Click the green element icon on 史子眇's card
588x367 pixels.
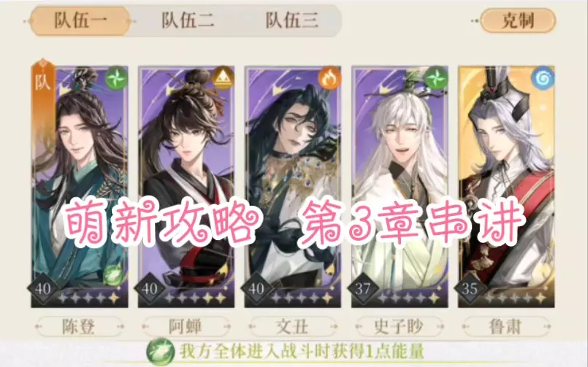click(x=436, y=78)
